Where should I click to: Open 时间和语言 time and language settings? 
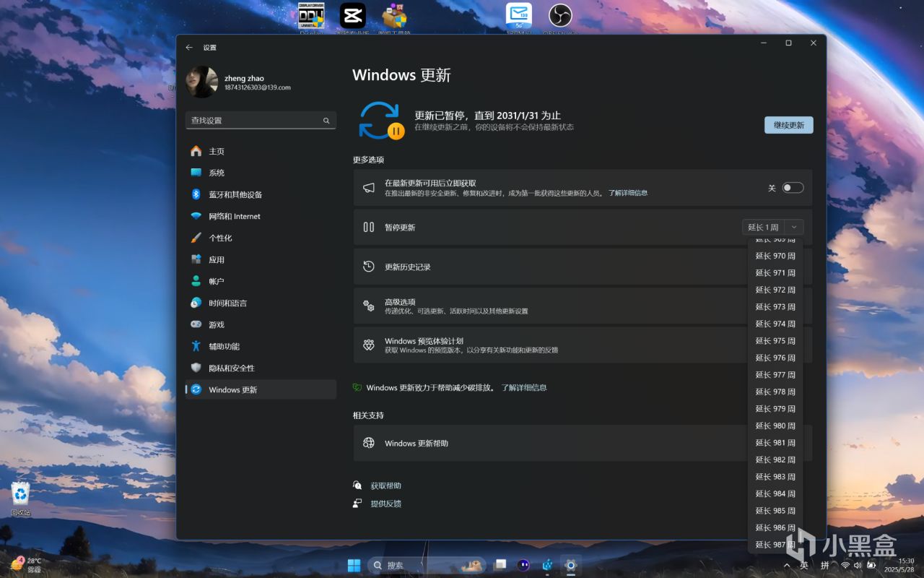pyautogui.click(x=261, y=303)
